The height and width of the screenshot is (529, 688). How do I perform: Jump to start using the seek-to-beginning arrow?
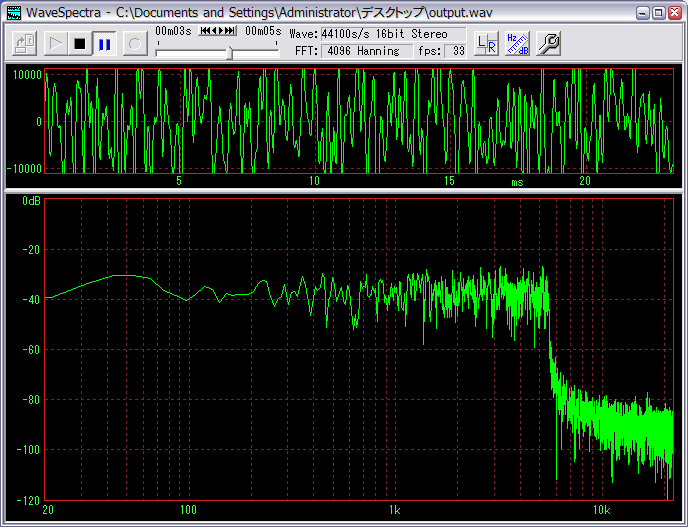(203, 31)
